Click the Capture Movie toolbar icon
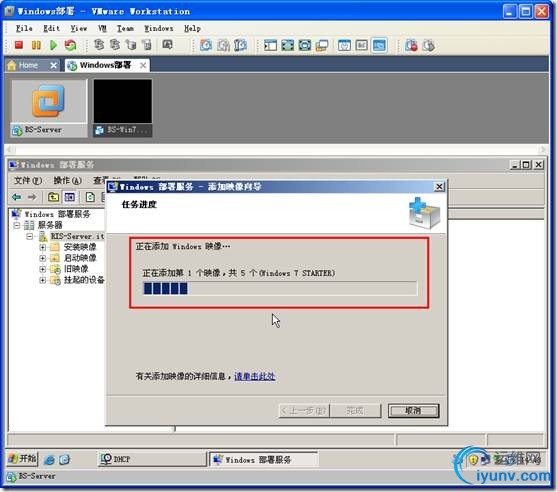 tap(411, 45)
